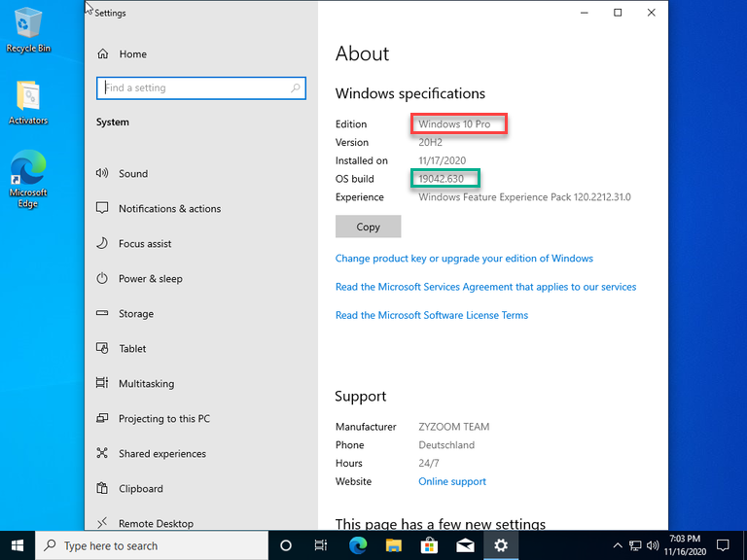Open Change product key or upgrade link
The height and width of the screenshot is (560, 747).
[464, 258]
